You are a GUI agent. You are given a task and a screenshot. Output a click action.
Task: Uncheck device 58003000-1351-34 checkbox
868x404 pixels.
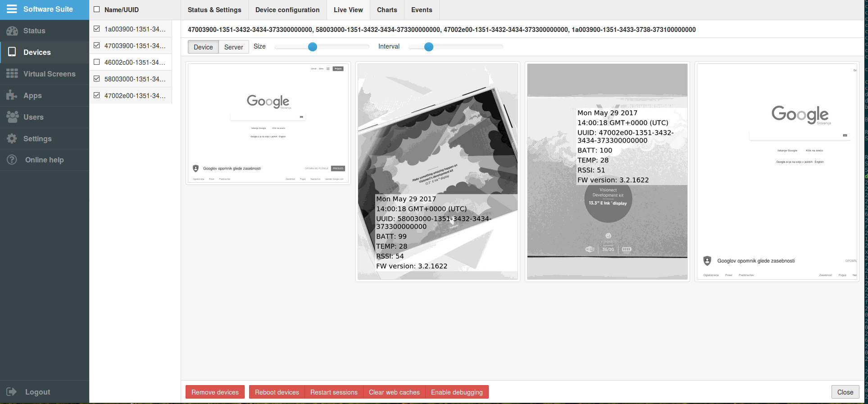tap(96, 79)
